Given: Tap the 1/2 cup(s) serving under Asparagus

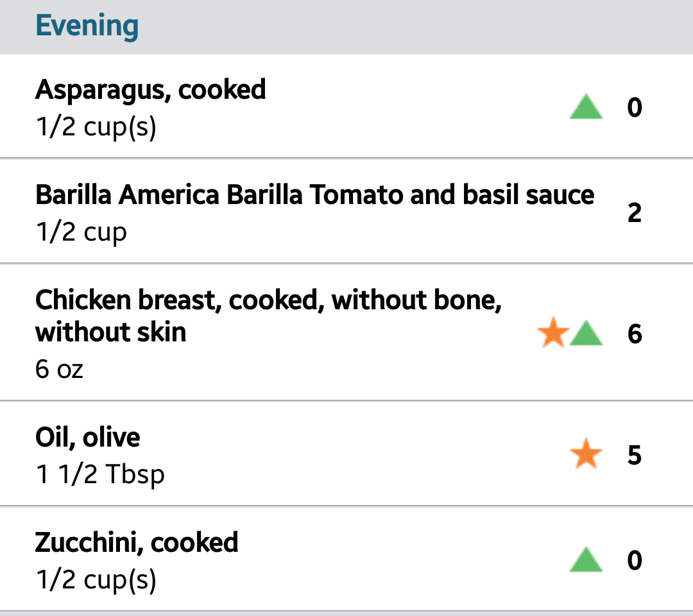Looking at the screenshot, I should (96, 127).
